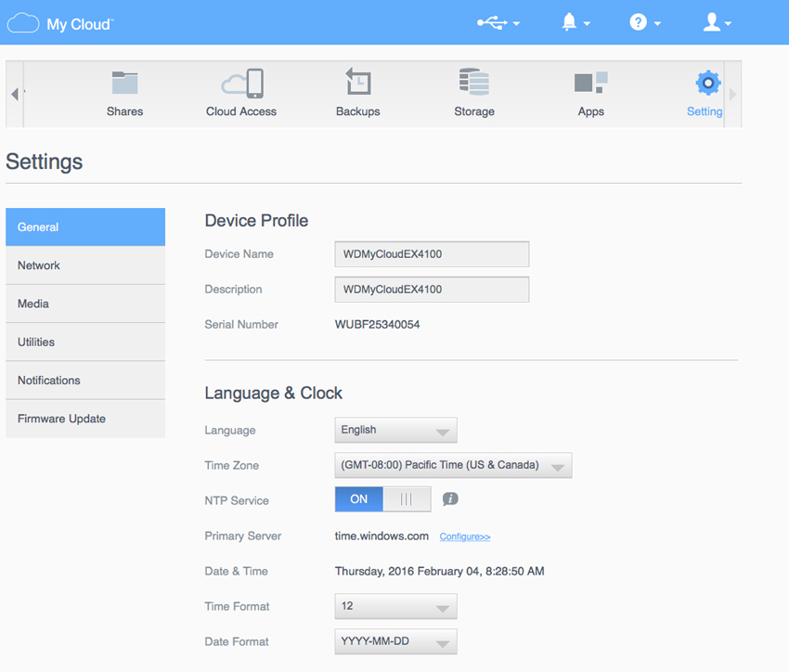Select the serial number WUBF25340054
The width and height of the screenshot is (789, 672).
(x=378, y=325)
